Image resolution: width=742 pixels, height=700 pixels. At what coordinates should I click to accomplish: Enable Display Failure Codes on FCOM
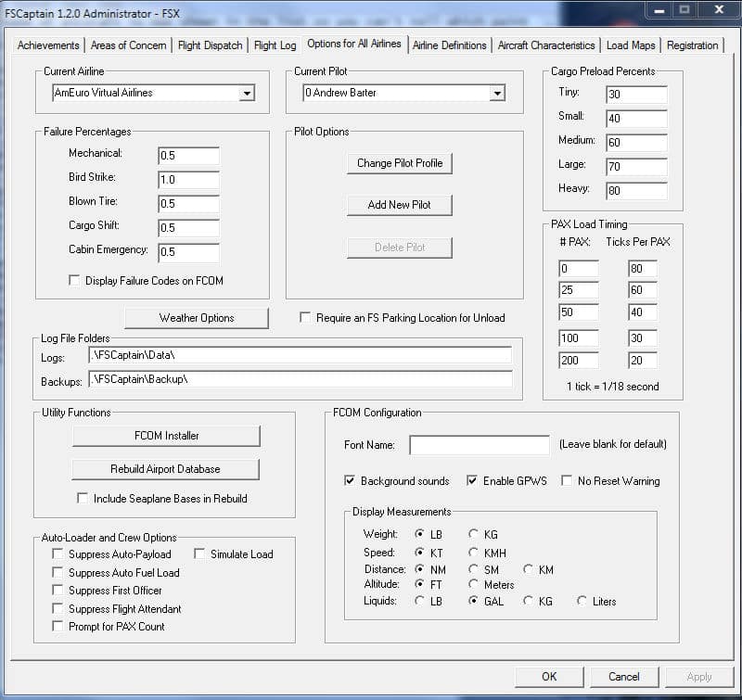[74, 281]
